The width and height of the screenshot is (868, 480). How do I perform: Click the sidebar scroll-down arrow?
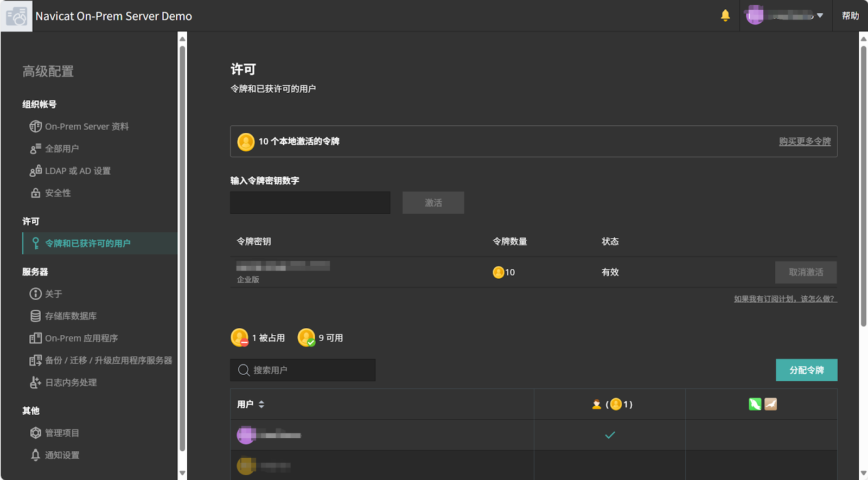point(182,473)
